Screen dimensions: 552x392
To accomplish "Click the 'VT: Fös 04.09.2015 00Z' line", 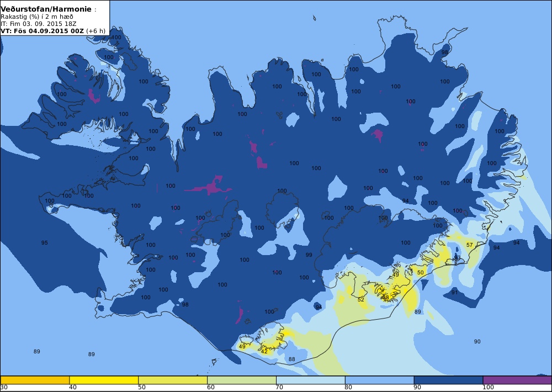I will (x=43, y=30).
